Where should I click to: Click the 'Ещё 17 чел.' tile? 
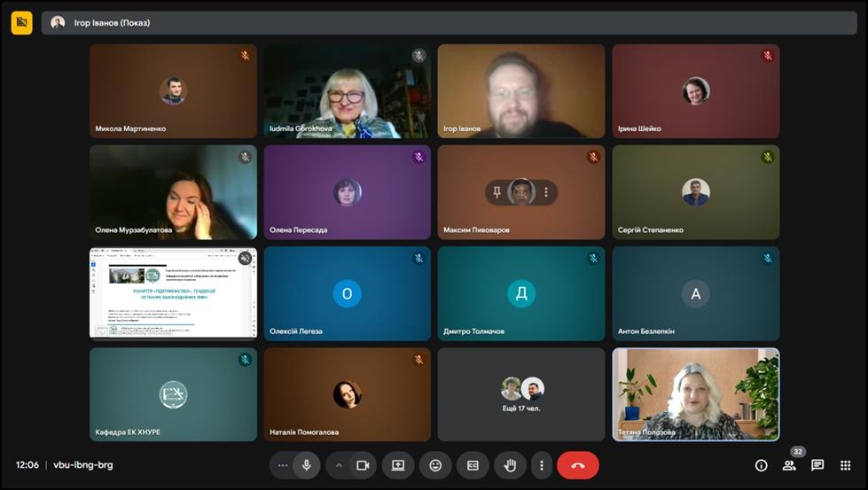521,394
